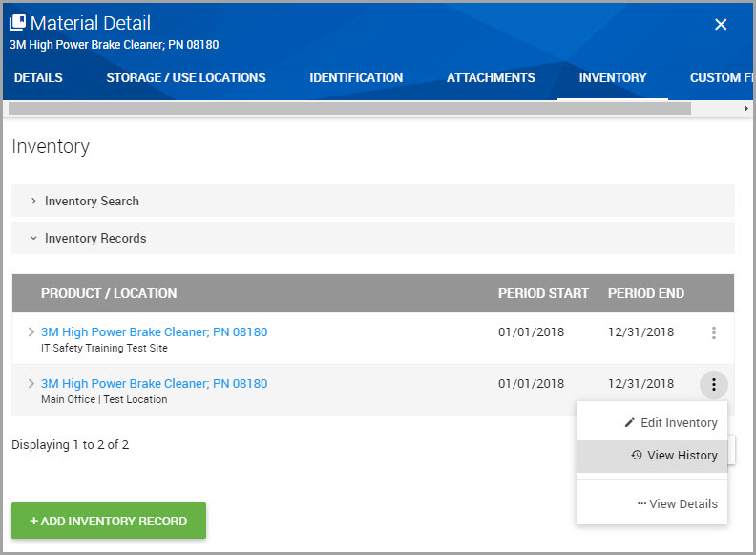The height and width of the screenshot is (555, 756).
Task: Click period end 12/31/2018 in Main Office row
Action: pyautogui.click(x=640, y=384)
